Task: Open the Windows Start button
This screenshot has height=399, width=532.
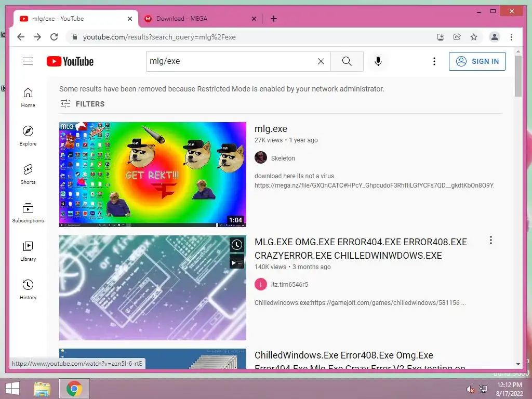Action: pyautogui.click(x=12, y=389)
